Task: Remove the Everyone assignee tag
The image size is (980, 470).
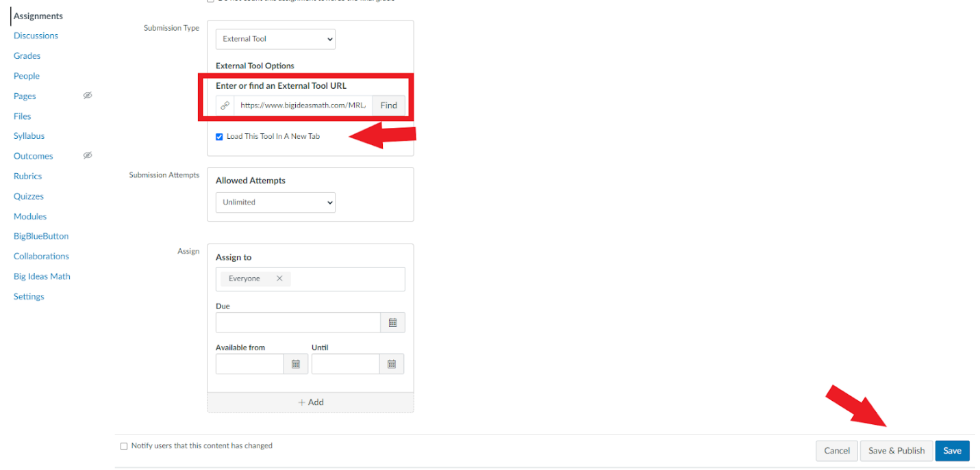Action: click(x=279, y=278)
